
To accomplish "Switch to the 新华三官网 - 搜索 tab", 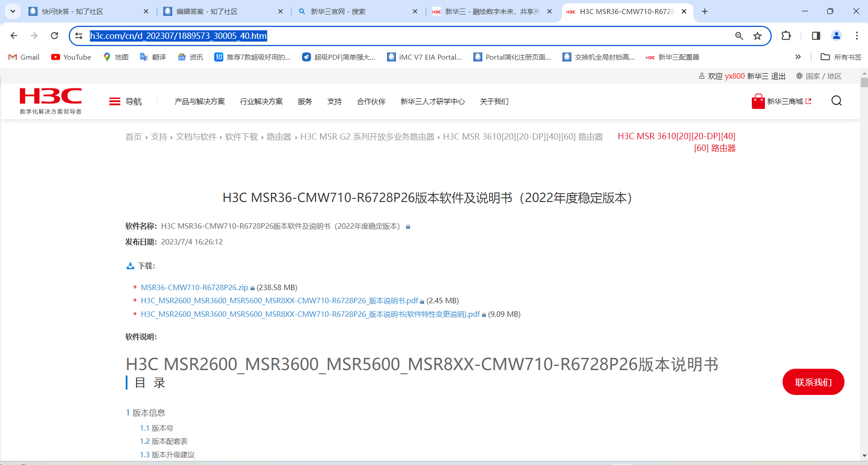I will point(358,11).
